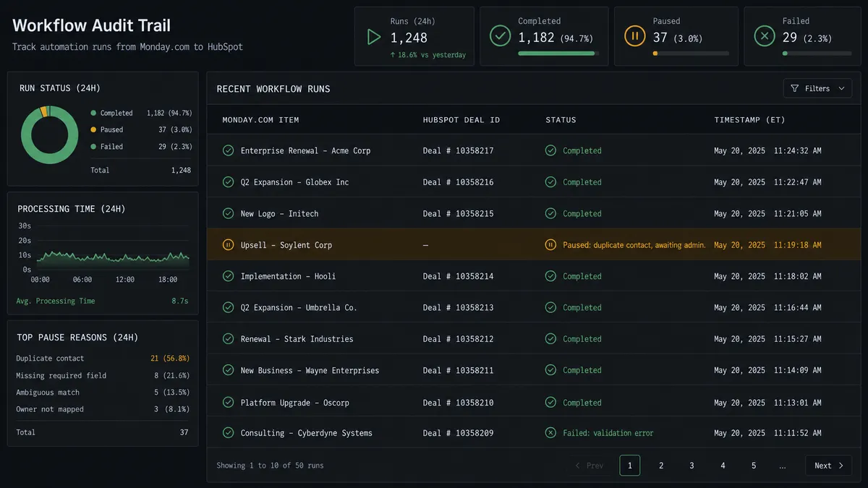Image resolution: width=868 pixels, height=488 pixels.
Task: Click the Completed legend dot in Run Status
Action: 93,113
